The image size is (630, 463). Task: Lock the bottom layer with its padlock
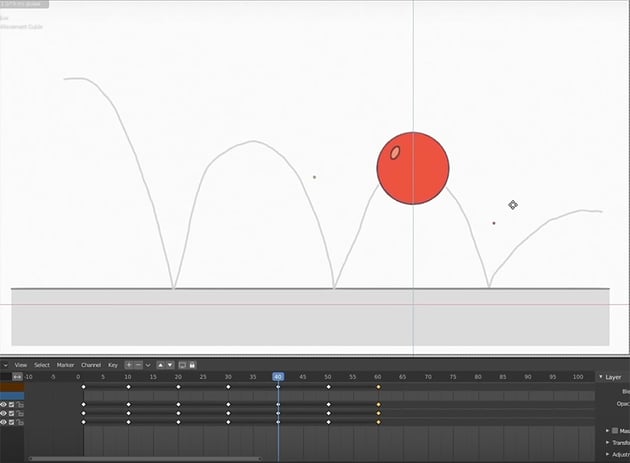click(x=19, y=422)
